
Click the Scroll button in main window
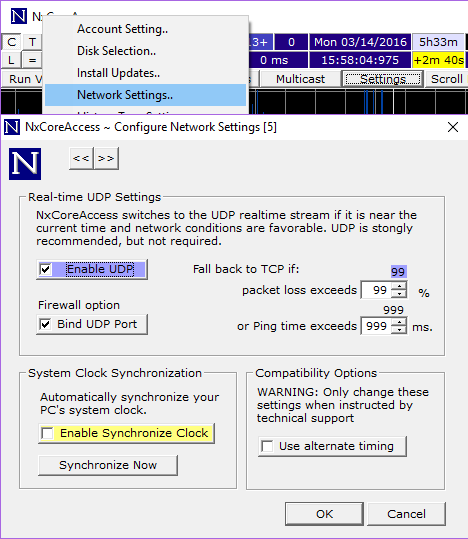tap(446, 79)
